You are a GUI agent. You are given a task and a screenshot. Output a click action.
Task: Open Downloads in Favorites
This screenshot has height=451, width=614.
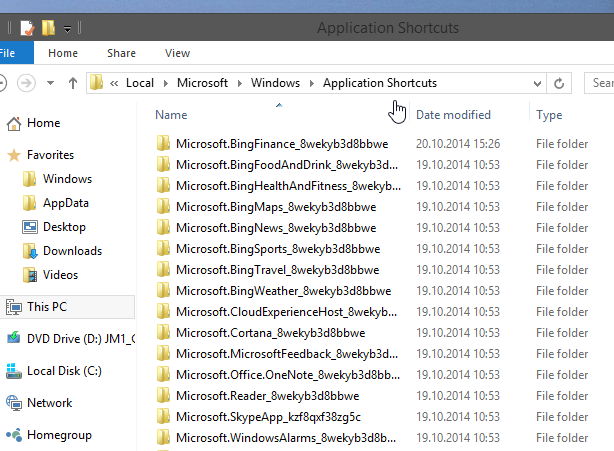[x=72, y=251]
